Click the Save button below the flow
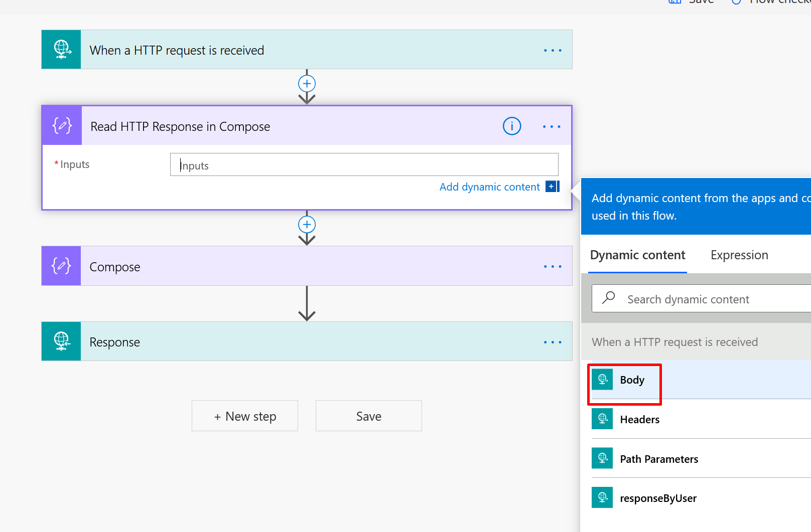Image resolution: width=811 pixels, height=532 pixels. [x=369, y=416]
